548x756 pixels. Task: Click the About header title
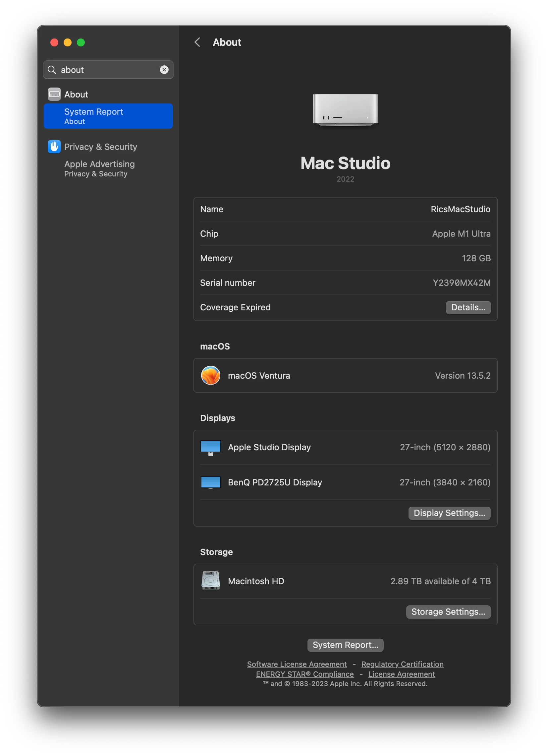pyautogui.click(x=227, y=42)
